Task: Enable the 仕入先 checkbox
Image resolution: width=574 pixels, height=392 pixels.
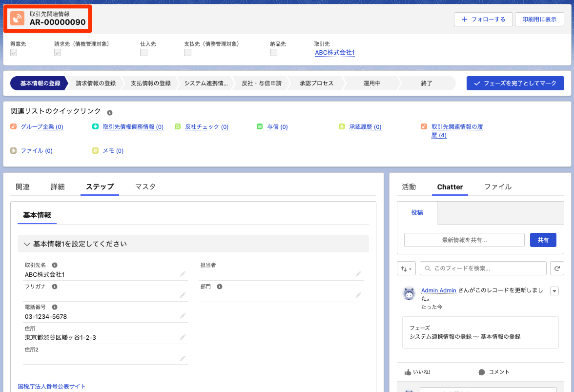Action: pyautogui.click(x=143, y=52)
